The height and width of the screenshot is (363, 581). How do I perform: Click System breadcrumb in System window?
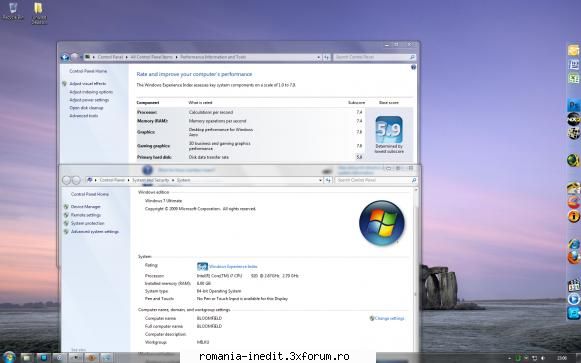[x=183, y=180]
